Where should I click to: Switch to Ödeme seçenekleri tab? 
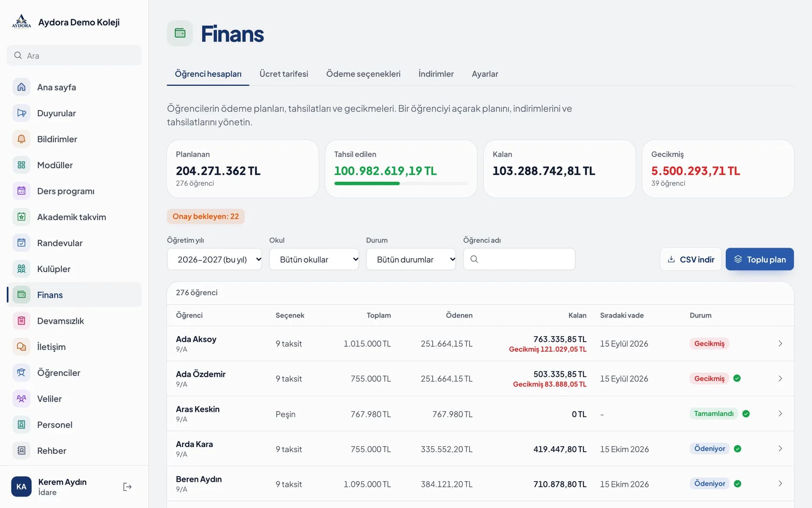tap(363, 74)
